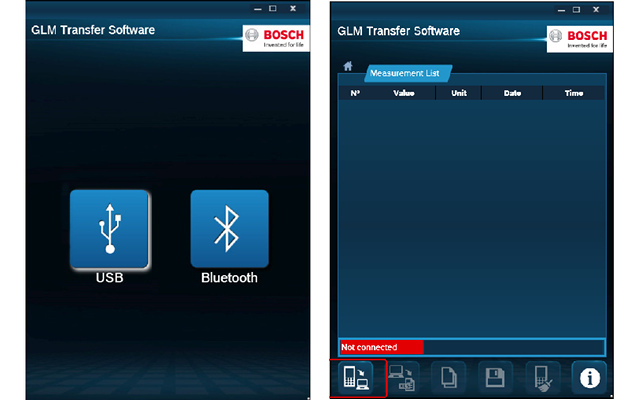Click the Date column header
The width and height of the screenshot is (640, 400).
[512, 93]
